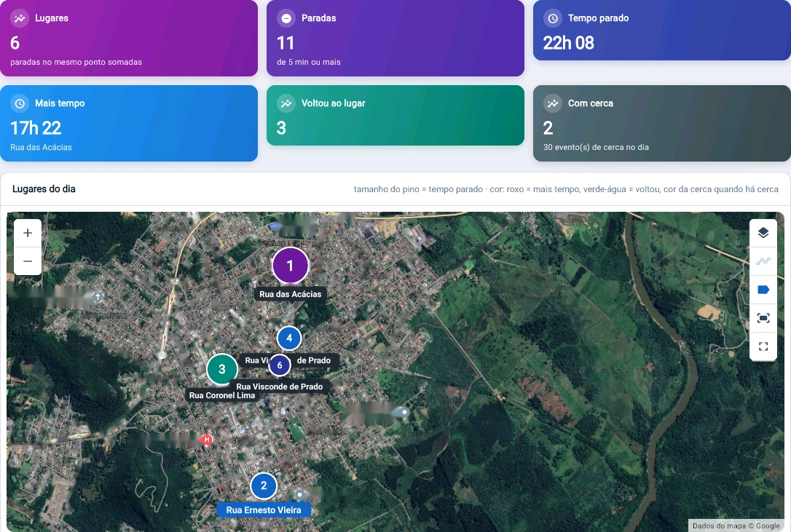Select dark blue pin number 6 on the map

[280, 365]
